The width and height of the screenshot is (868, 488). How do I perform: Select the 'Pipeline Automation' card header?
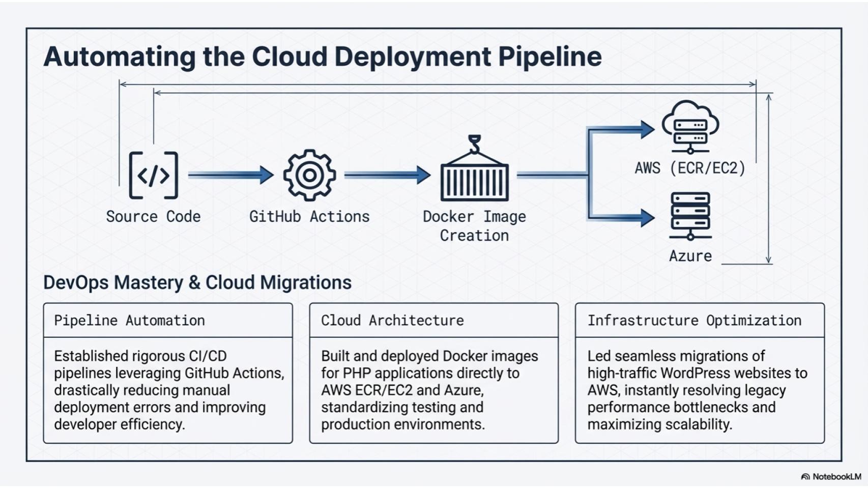(168, 320)
